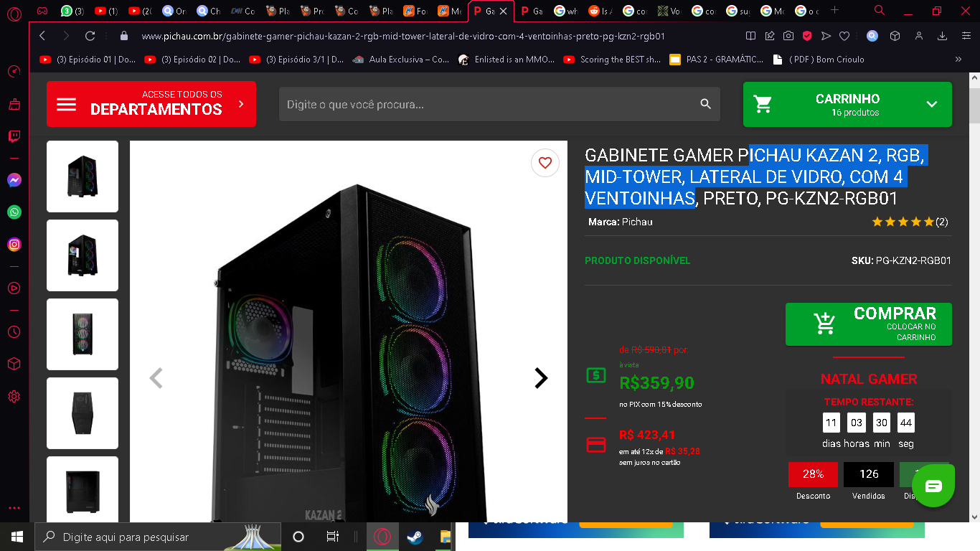Select the third product thumbnail
Image resolution: width=980 pixels, height=551 pixels.
coord(83,334)
